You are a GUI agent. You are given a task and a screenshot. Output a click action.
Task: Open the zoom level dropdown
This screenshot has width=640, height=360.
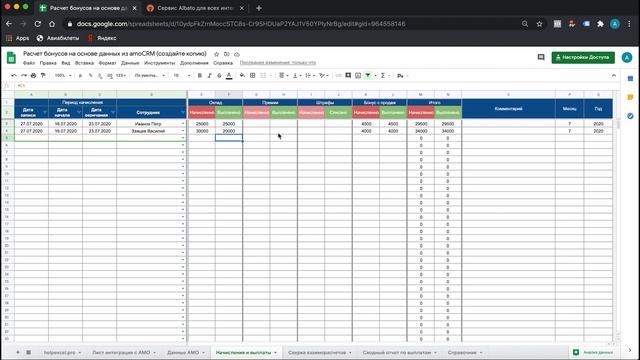tap(63, 76)
